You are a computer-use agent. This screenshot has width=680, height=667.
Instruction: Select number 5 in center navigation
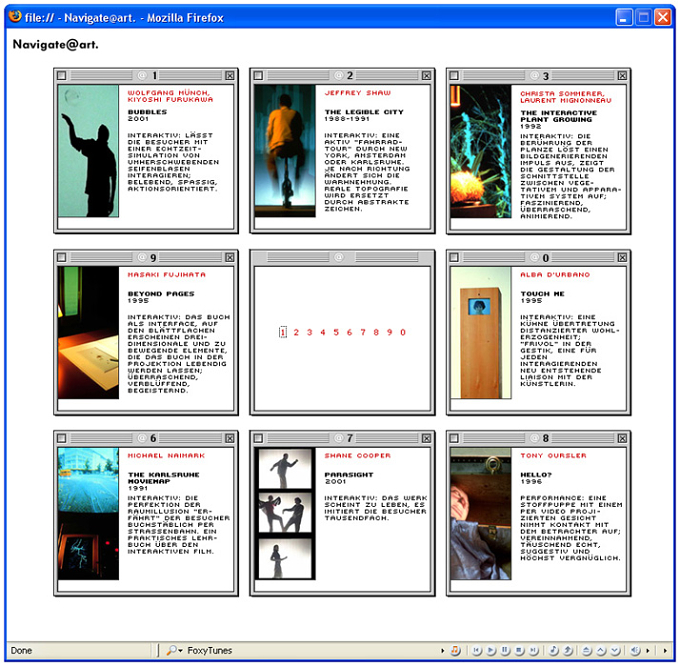click(336, 332)
